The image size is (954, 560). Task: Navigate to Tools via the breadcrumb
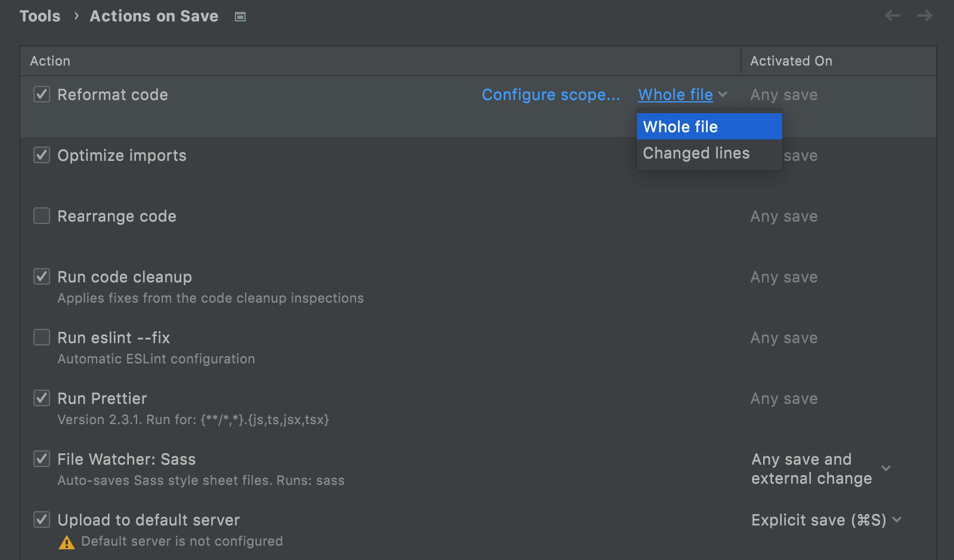(39, 15)
